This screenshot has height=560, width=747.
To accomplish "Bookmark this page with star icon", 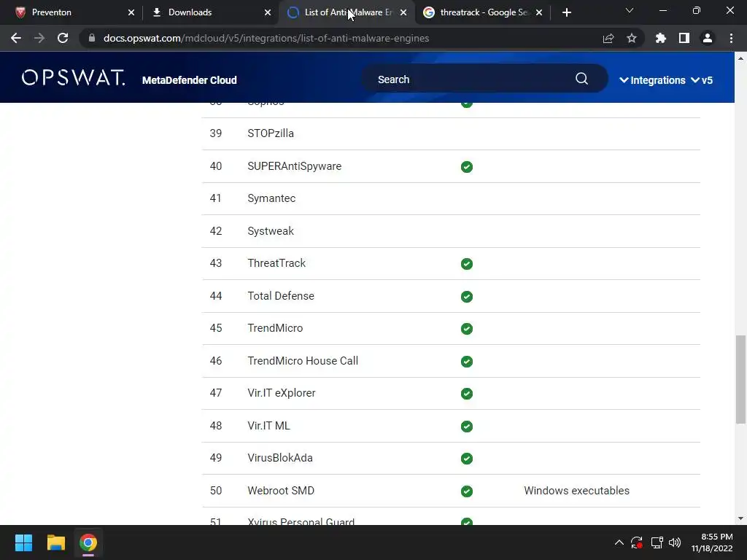I will point(632,38).
